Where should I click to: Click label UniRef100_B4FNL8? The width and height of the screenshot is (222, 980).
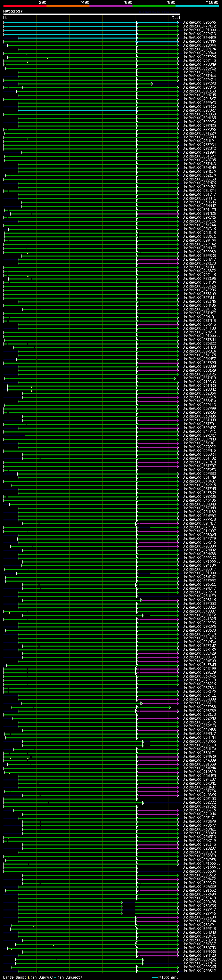point(199,462)
